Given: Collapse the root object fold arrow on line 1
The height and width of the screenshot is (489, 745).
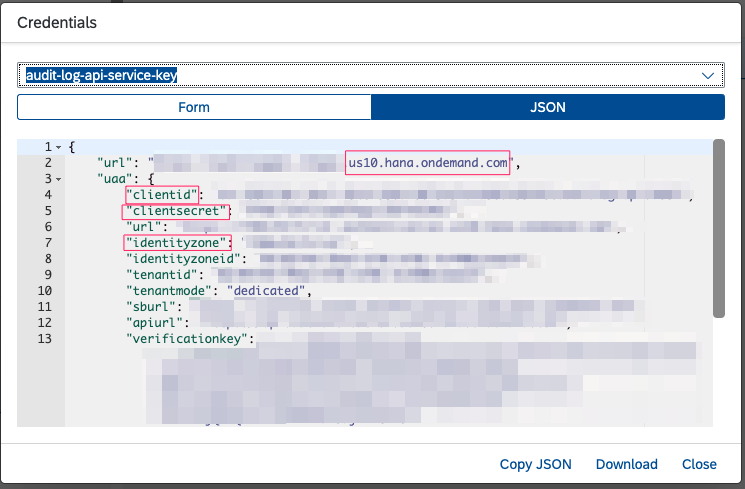Looking at the screenshot, I should tap(58, 146).
